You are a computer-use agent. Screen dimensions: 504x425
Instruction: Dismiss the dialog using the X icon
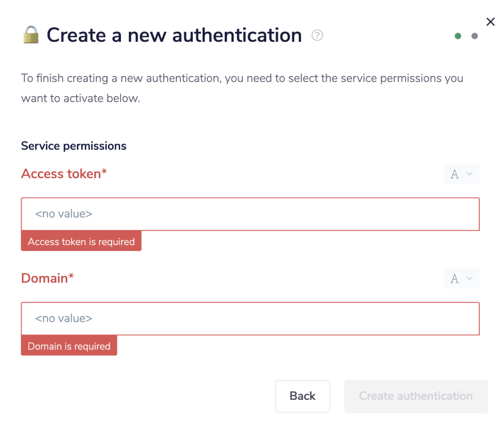tap(490, 22)
